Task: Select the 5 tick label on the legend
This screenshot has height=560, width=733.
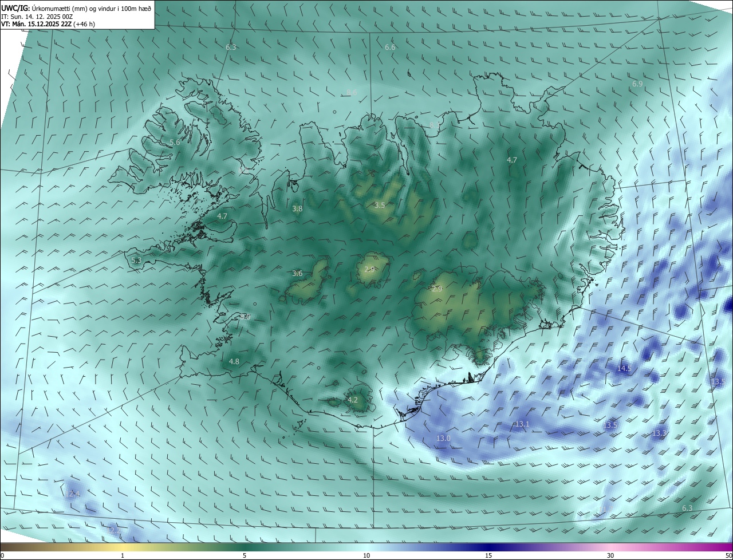Action: pos(245,555)
